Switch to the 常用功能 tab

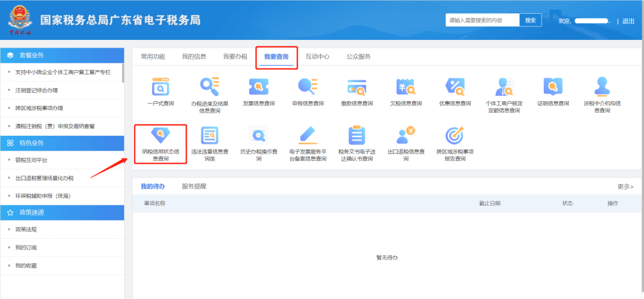pos(153,57)
